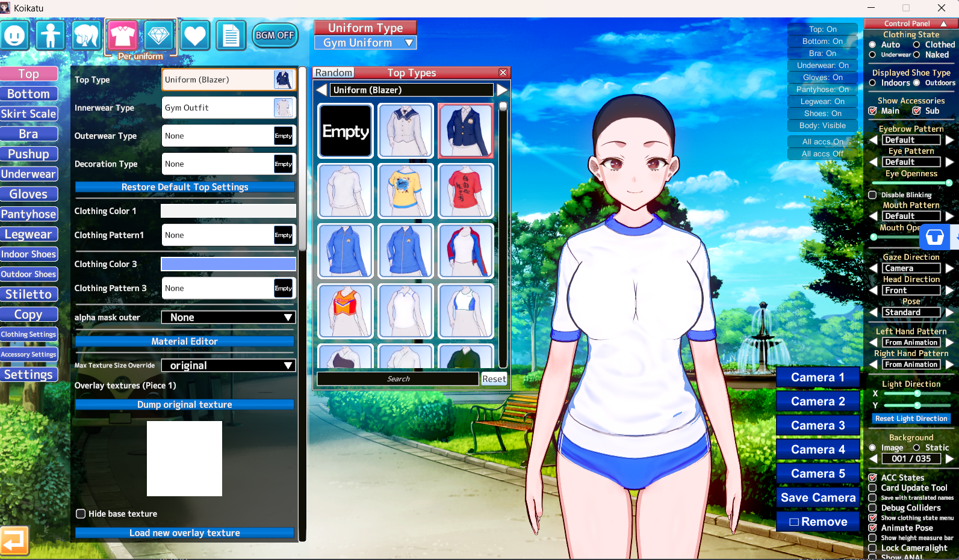Open the Accessories diamond icon
The width and height of the screenshot is (959, 560).
[159, 36]
